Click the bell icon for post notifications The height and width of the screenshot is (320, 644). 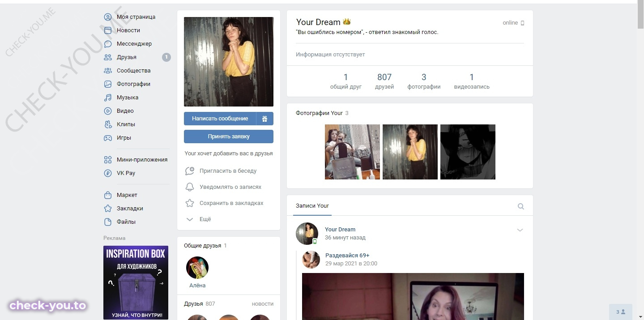(x=190, y=187)
